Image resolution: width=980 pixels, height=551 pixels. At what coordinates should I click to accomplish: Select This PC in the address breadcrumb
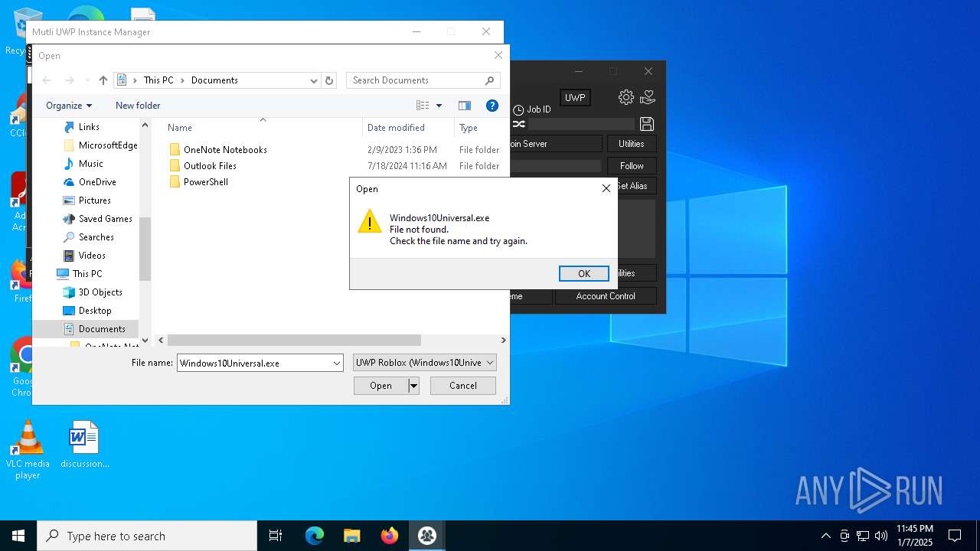point(158,80)
